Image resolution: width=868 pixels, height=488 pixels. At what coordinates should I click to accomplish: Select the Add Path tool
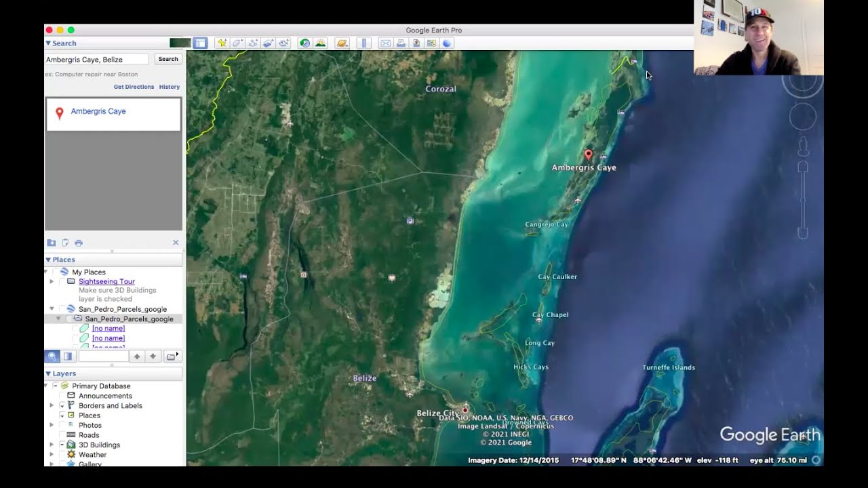(x=254, y=43)
